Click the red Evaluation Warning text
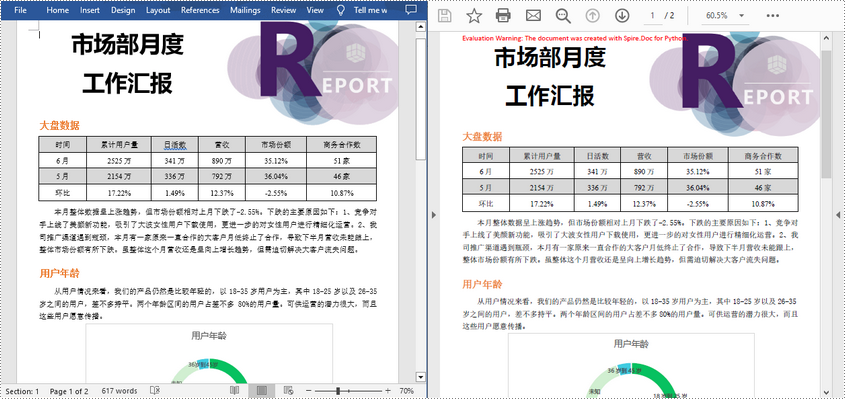 point(574,38)
